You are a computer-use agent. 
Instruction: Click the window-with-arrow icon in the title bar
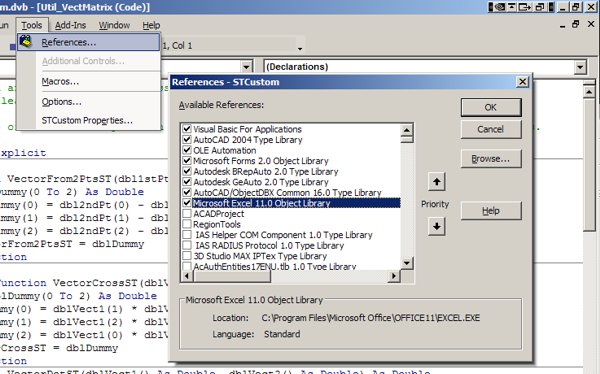click(525, 7)
